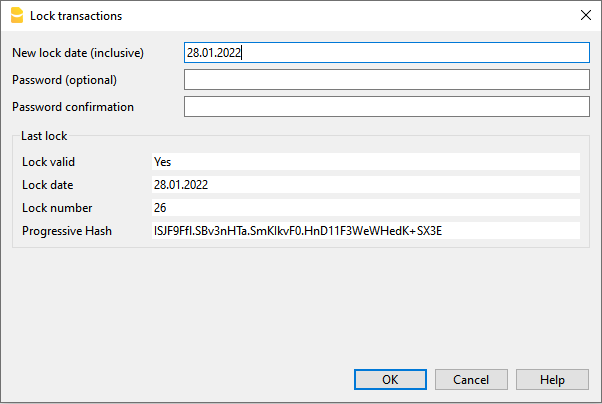Click the Lock valid value 'Yes'
This screenshot has height=404, width=602.
point(164,161)
